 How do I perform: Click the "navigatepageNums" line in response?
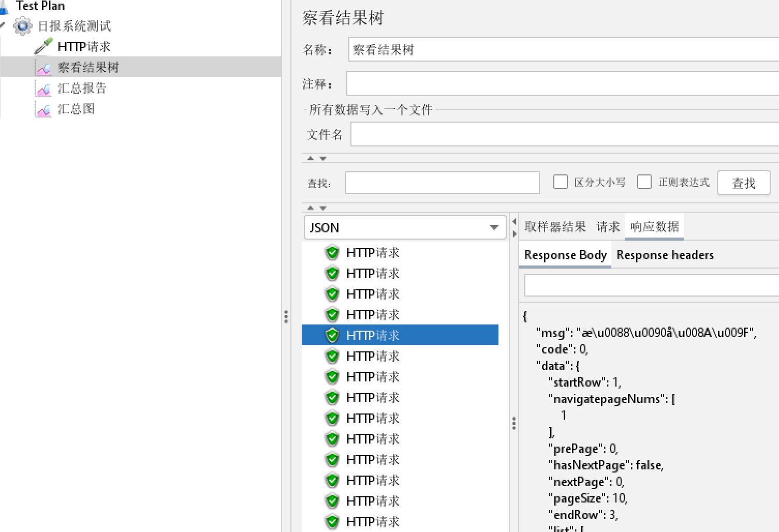(612, 399)
